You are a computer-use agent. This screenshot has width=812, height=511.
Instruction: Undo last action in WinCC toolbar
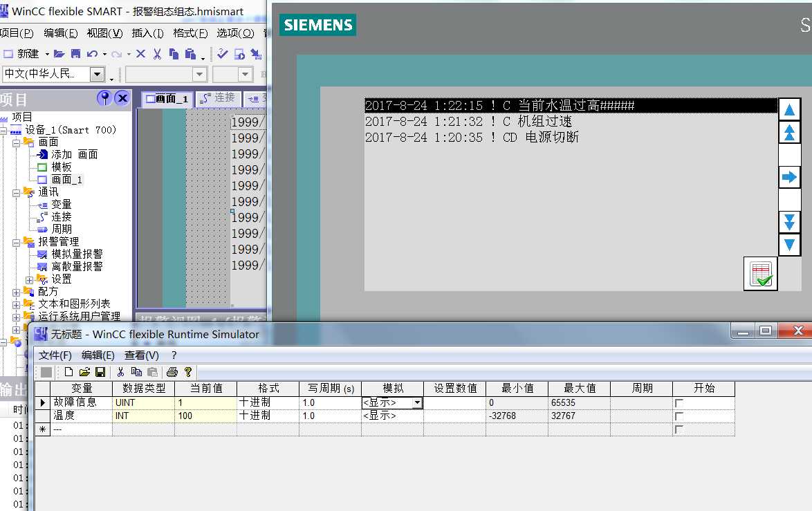point(92,53)
